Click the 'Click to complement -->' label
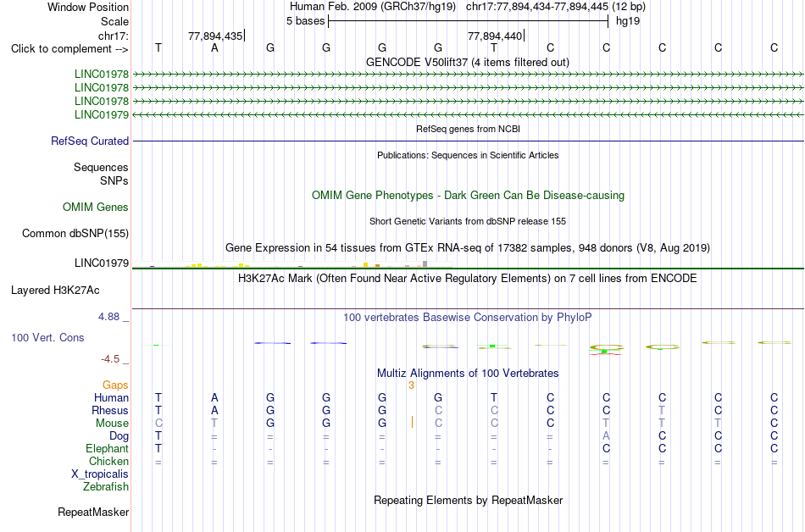This screenshot has width=805, height=532. [x=69, y=49]
